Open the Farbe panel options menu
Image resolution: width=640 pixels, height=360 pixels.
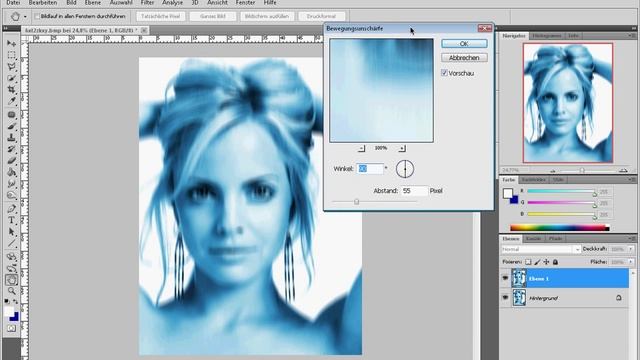pyautogui.click(x=632, y=180)
